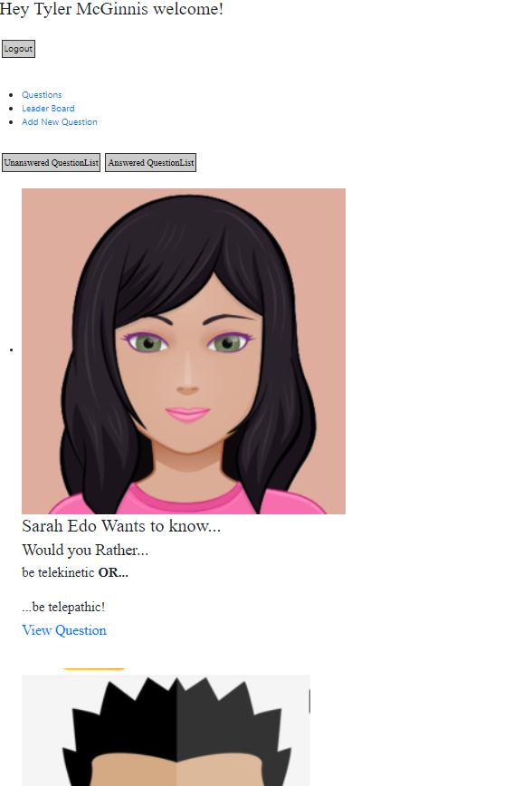Click the list bullet beside Sarah's avatar
The image size is (532, 786).
click(11, 350)
